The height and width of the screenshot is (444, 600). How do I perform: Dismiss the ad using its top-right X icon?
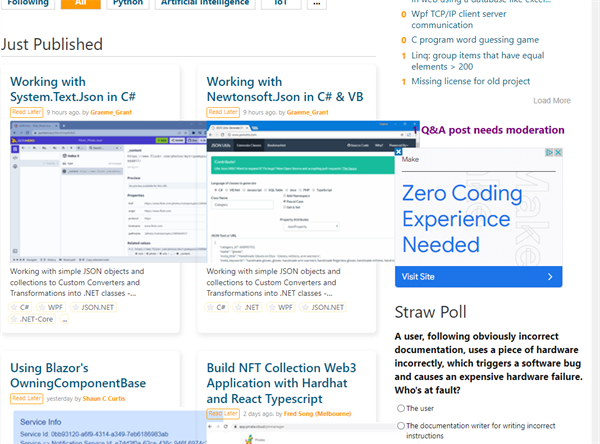click(558, 152)
